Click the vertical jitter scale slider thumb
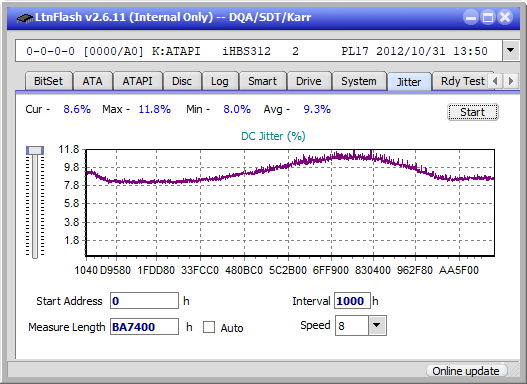This screenshot has width=527, height=384. click(x=35, y=151)
